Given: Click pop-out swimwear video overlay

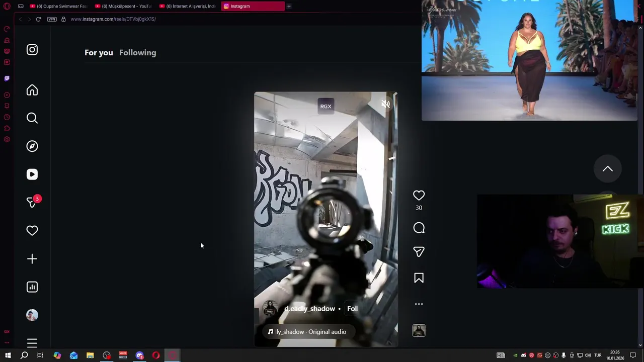Looking at the screenshot, I should (x=529, y=60).
